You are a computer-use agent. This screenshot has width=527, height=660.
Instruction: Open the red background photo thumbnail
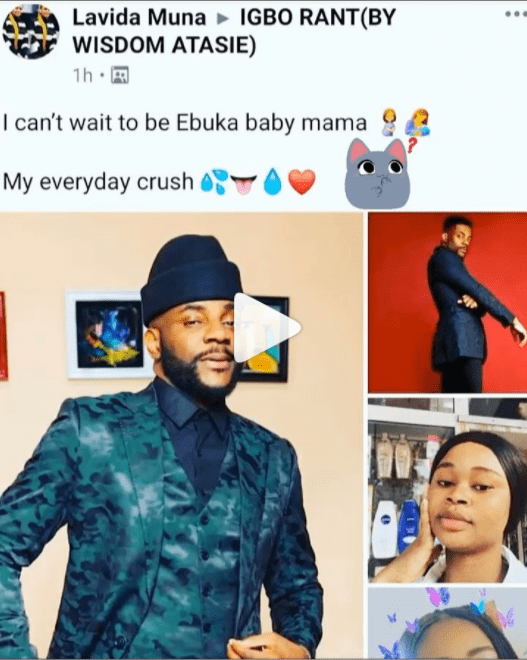pyautogui.click(x=447, y=303)
